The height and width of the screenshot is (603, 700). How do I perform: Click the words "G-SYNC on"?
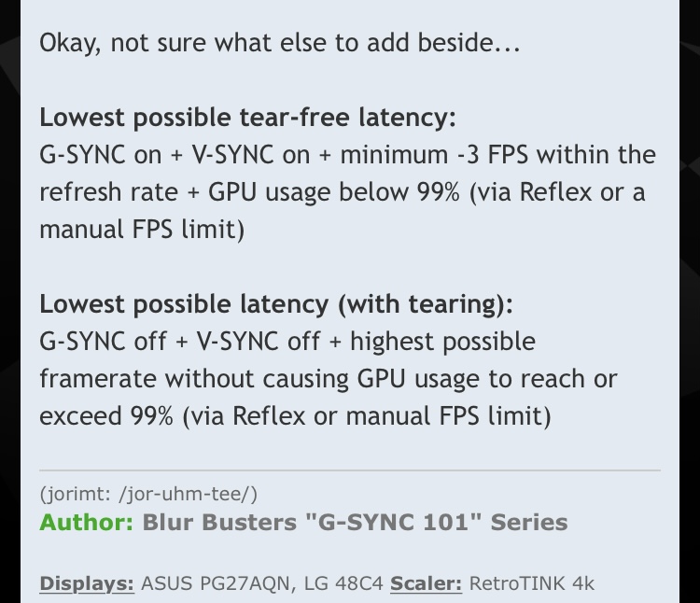(x=101, y=155)
